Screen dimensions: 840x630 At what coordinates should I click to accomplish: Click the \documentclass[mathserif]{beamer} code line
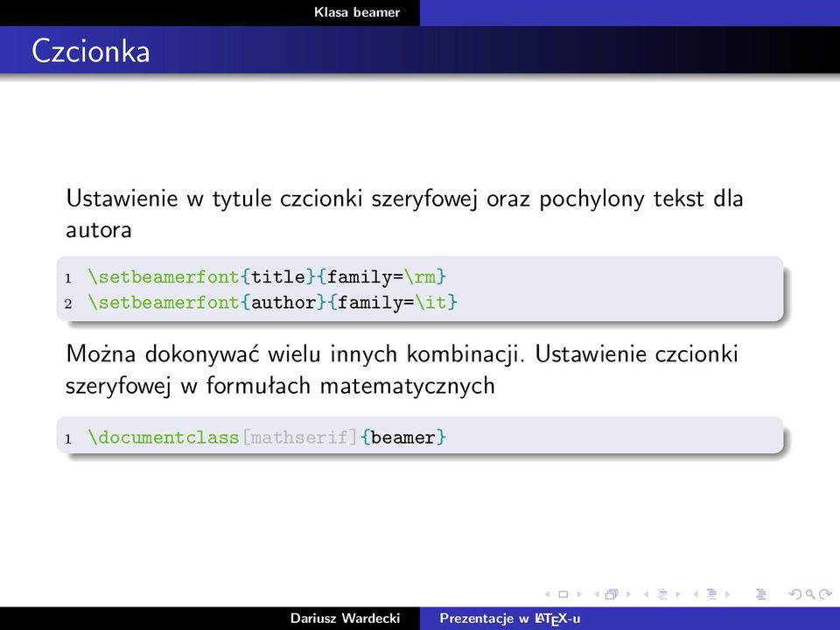(x=267, y=437)
